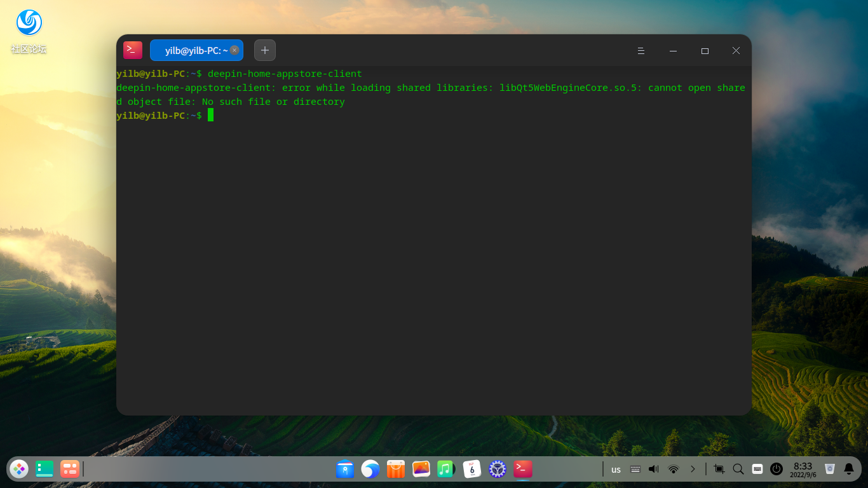This screenshot has width=868, height=488.
Task: Open the terminal hamburger menu
Action: tap(641, 51)
